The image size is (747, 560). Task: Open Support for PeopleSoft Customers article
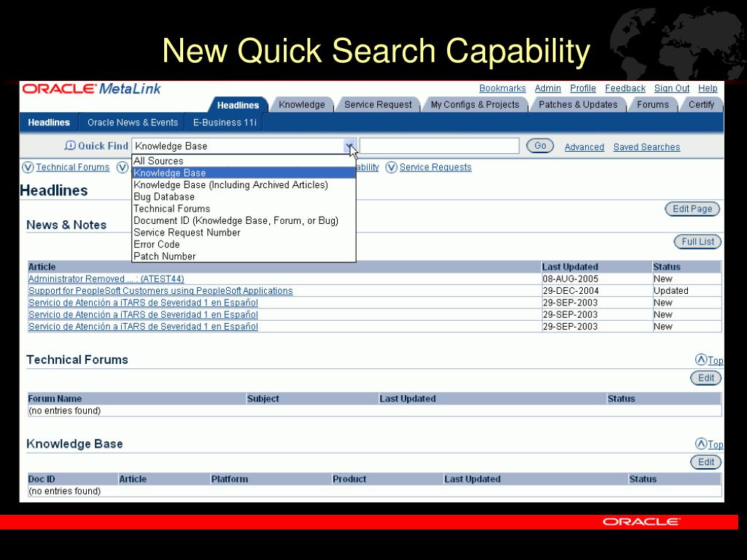click(x=160, y=291)
